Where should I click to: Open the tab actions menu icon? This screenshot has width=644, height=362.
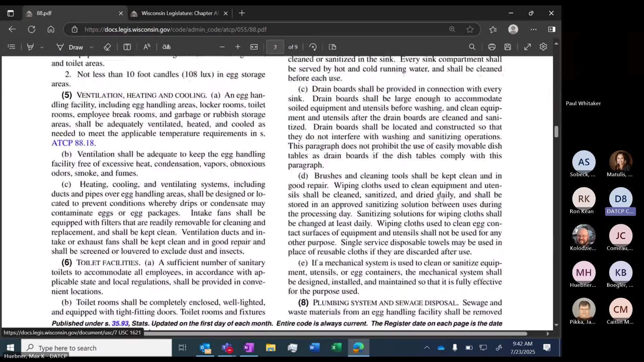pos(10,13)
